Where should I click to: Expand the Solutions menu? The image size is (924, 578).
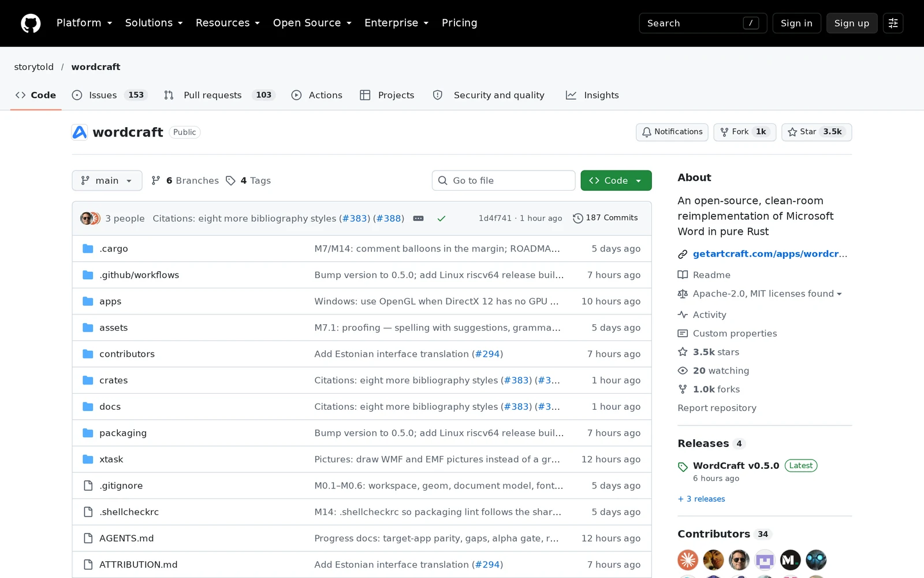154,23
